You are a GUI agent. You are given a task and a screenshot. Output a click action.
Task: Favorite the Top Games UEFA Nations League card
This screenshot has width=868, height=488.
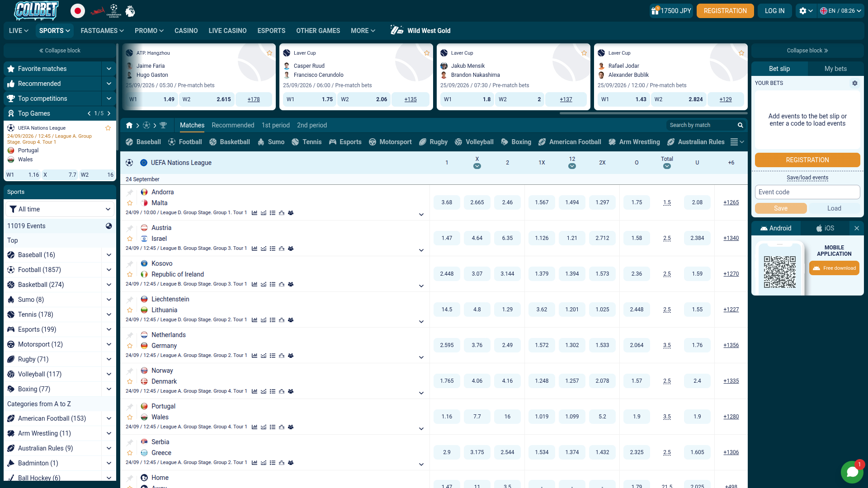coord(108,128)
